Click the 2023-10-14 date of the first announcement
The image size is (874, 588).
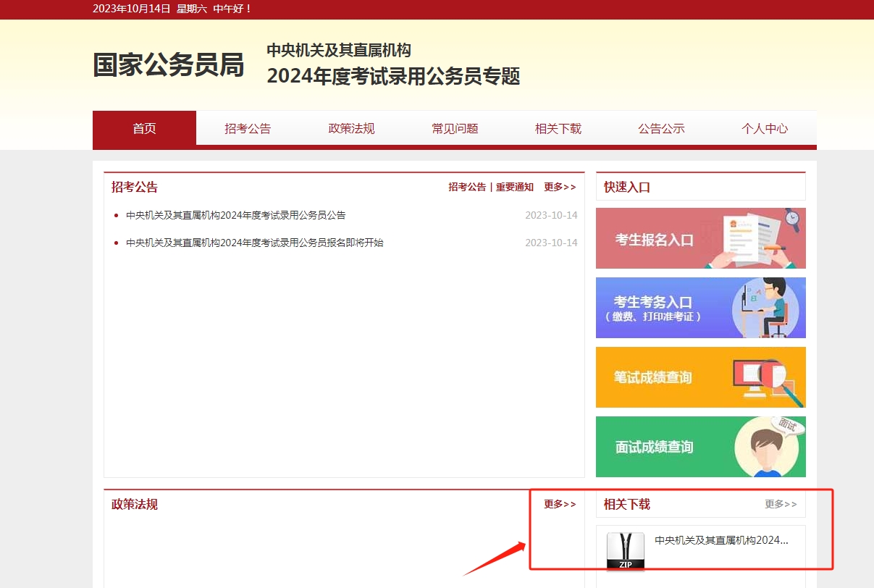click(551, 215)
